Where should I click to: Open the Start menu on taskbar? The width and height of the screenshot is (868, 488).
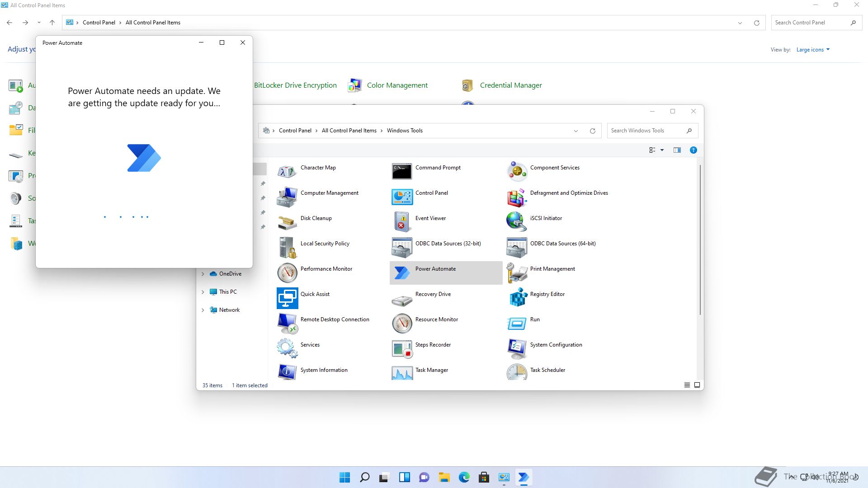(x=344, y=477)
